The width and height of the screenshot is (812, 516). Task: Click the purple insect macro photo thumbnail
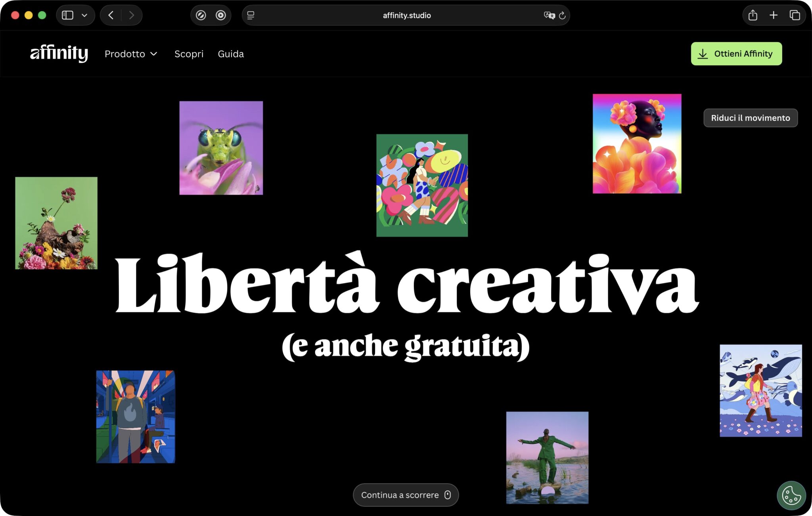click(x=221, y=148)
